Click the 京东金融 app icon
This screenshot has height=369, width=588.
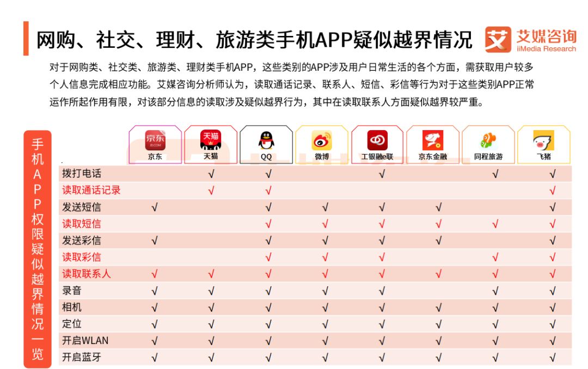tap(433, 140)
